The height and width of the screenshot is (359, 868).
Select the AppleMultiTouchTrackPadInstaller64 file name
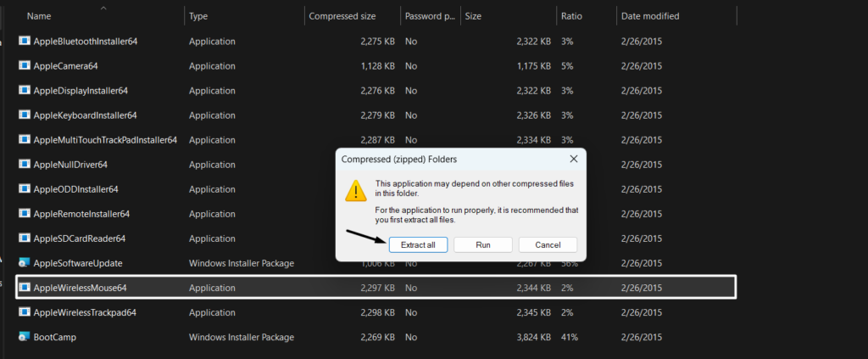click(105, 139)
